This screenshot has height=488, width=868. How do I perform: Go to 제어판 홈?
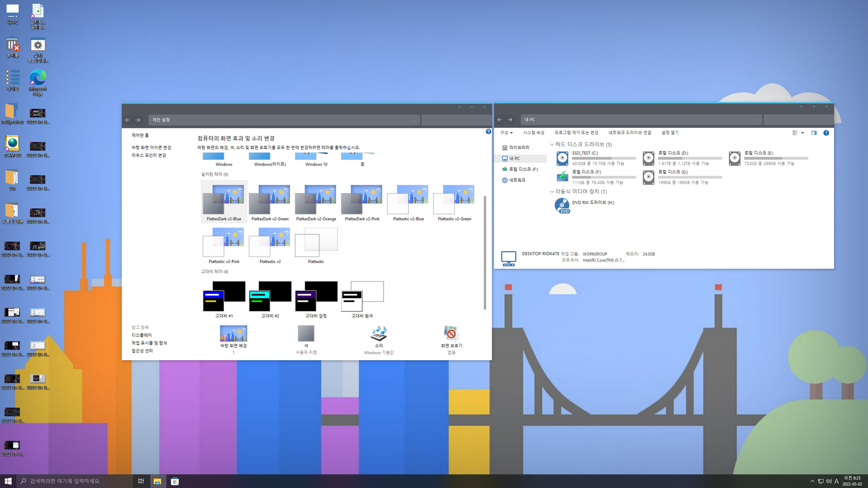click(x=140, y=136)
